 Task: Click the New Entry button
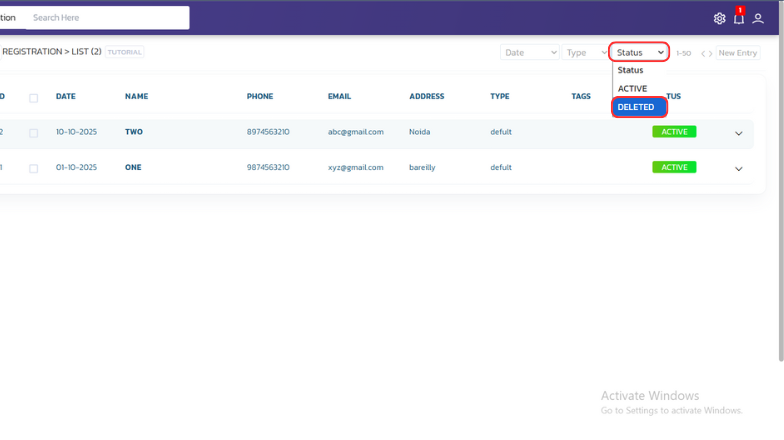click(737, 52)
